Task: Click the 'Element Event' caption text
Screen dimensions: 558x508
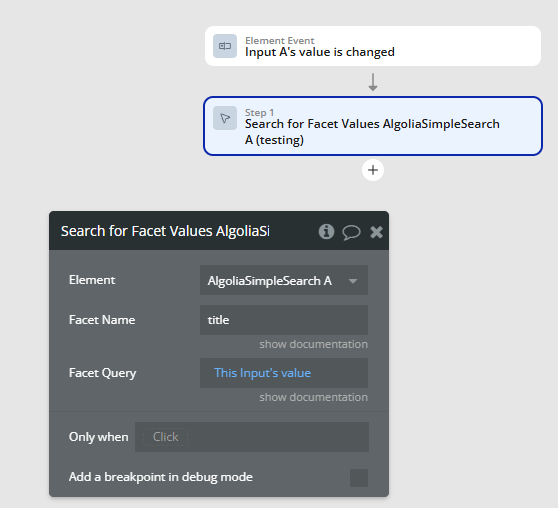Action: (280, 40)
